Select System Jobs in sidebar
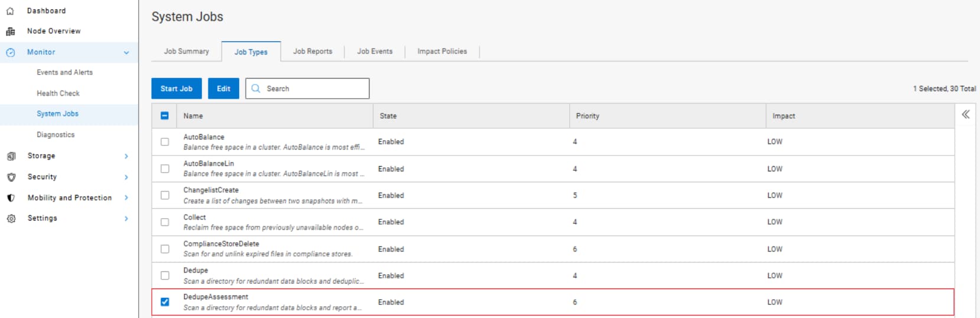The image size is (980, 318). click(57, 113)
